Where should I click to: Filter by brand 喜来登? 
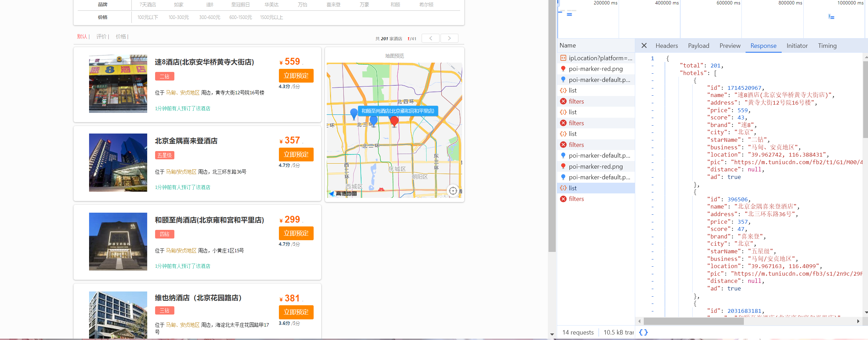tap(334, 4)
